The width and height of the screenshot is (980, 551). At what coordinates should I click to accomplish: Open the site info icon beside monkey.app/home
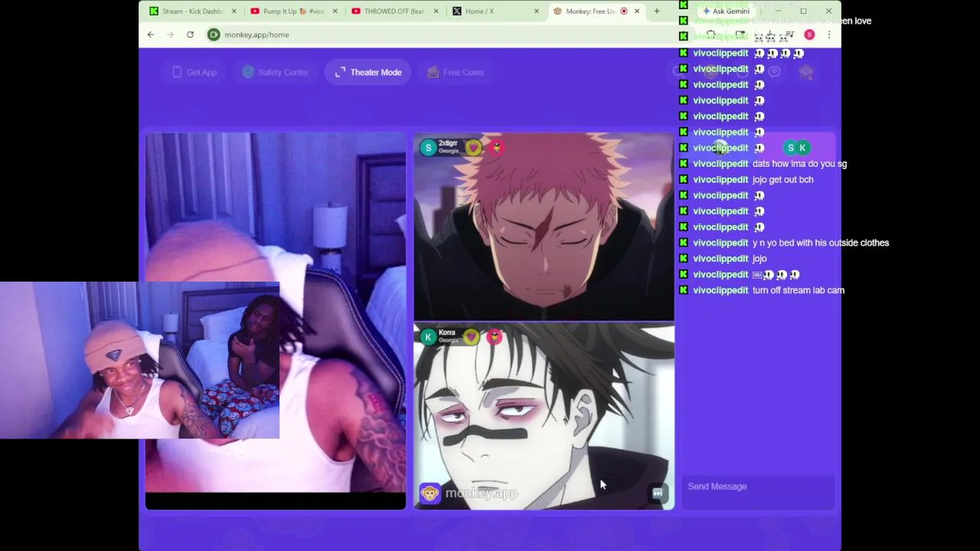[214, 34]
